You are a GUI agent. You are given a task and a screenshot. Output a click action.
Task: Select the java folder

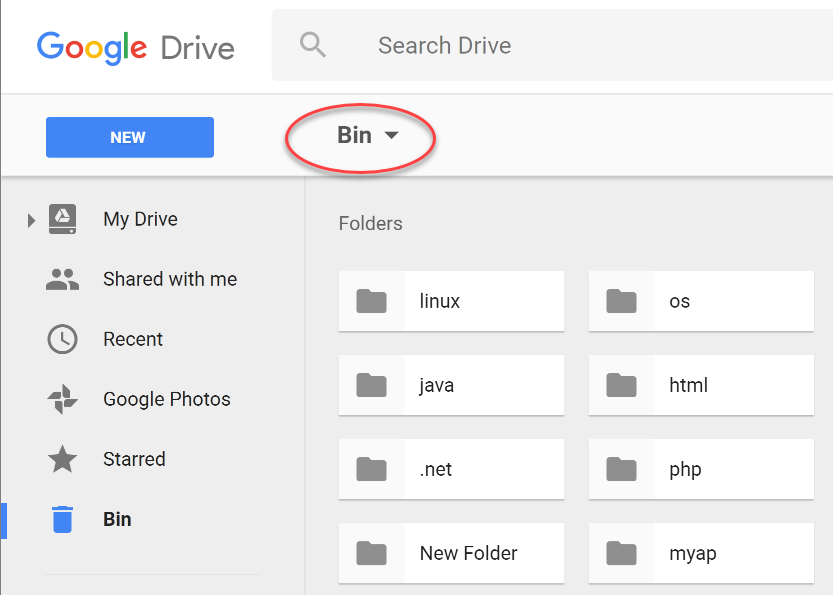452,385
